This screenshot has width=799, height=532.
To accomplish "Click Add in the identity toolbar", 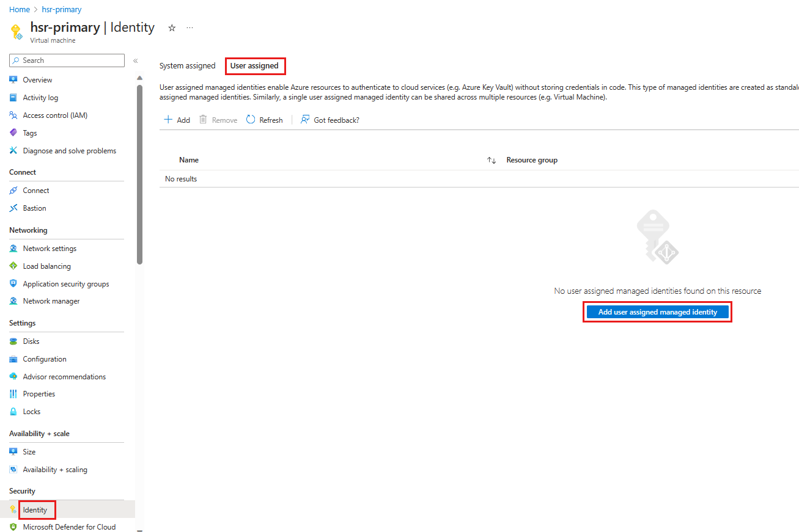I will click(177, 120).
